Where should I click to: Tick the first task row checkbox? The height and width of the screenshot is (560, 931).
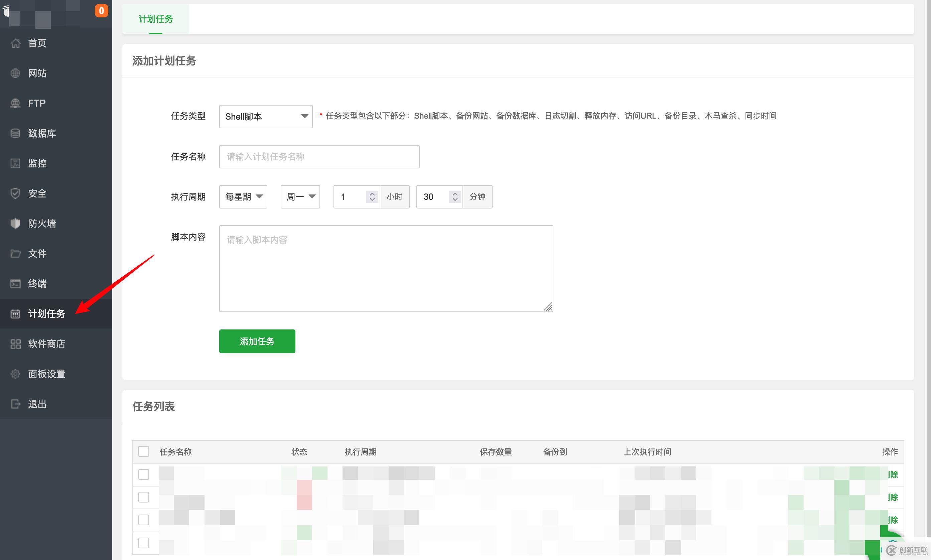click(143, 474)
